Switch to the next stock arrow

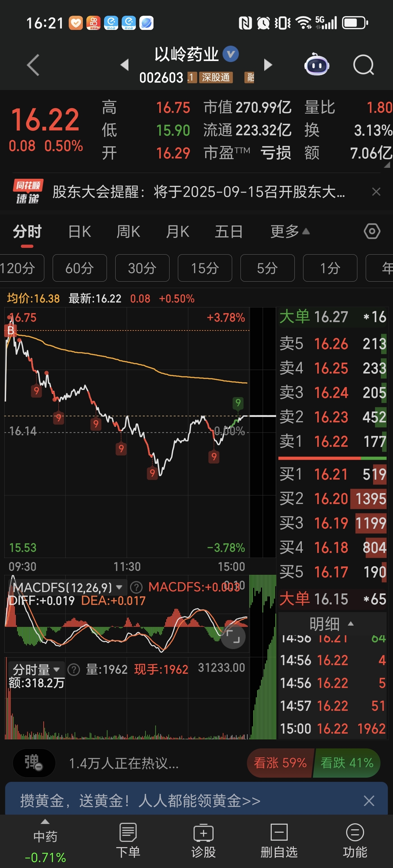tap(268, 65)
